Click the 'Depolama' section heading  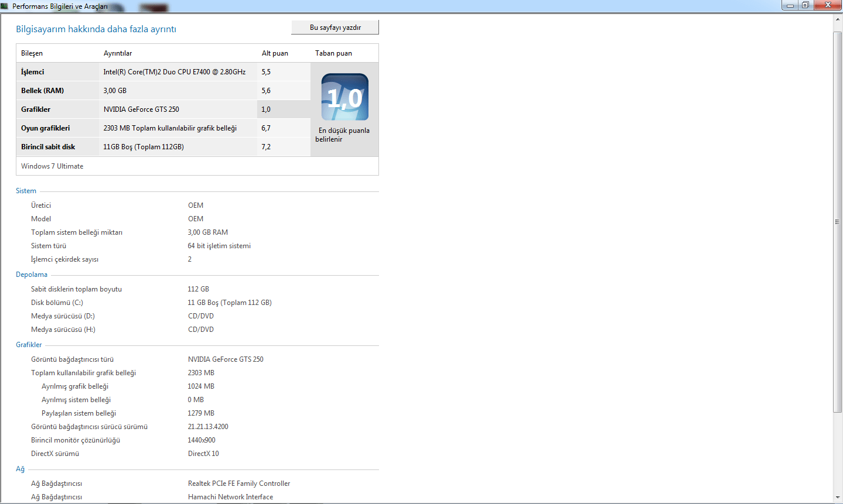[x=32, y=275]
